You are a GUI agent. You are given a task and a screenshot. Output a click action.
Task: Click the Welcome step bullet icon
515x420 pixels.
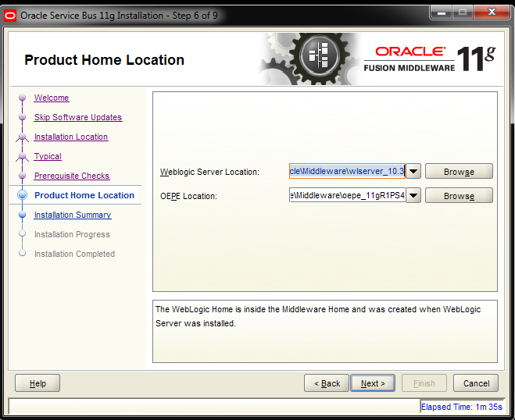23,98
